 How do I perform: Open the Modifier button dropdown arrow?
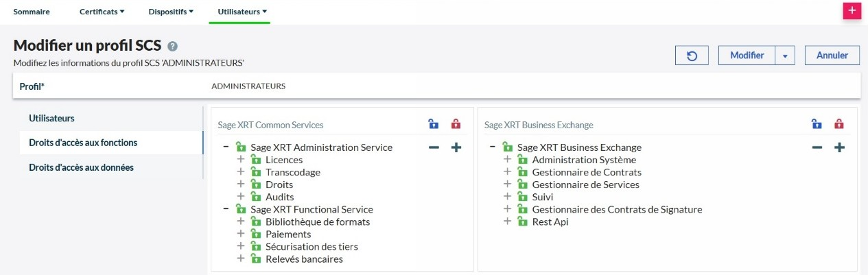pyautogui.click(x=785, y=56)
